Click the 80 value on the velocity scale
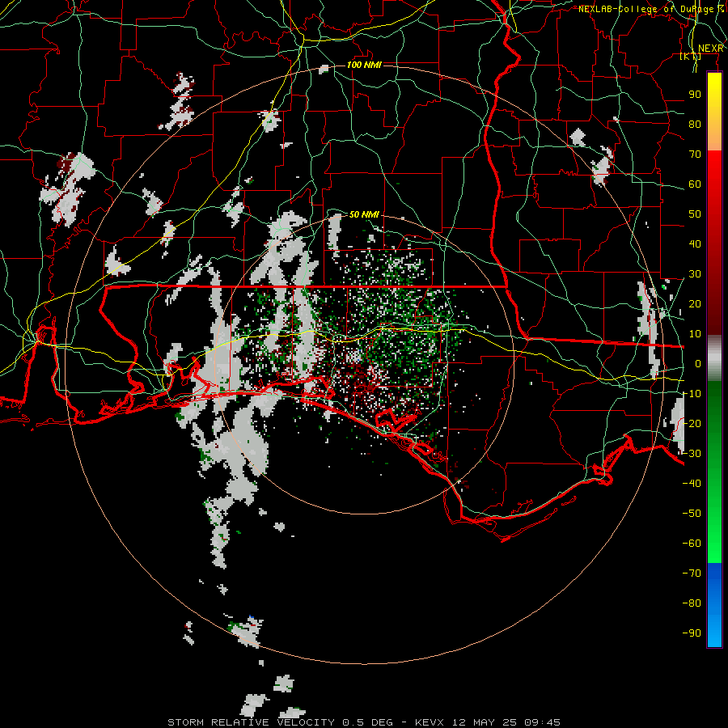This screenshot has width=728, height=728. click(x=695, y=124)
